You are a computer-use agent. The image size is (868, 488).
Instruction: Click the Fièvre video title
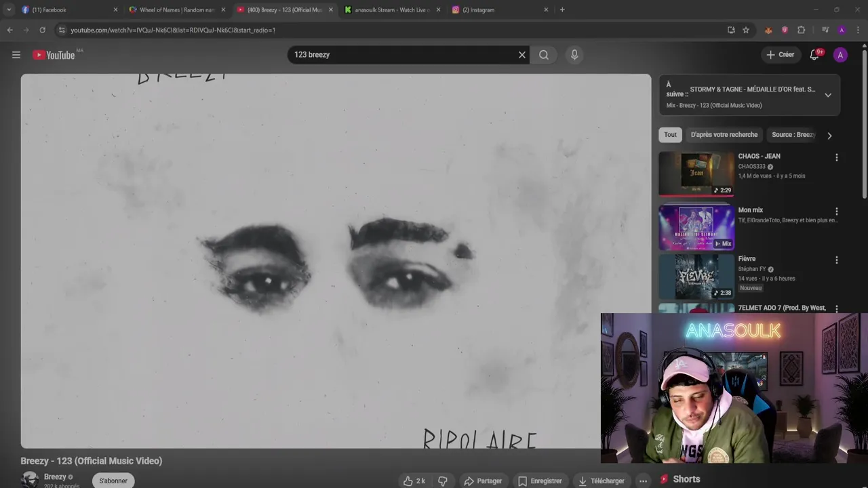pos(747,259)
